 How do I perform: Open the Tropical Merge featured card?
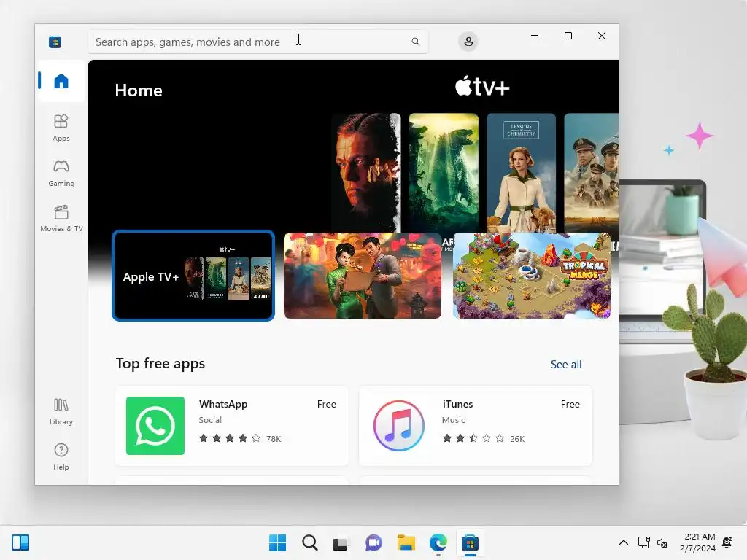[x=531, y=276]
